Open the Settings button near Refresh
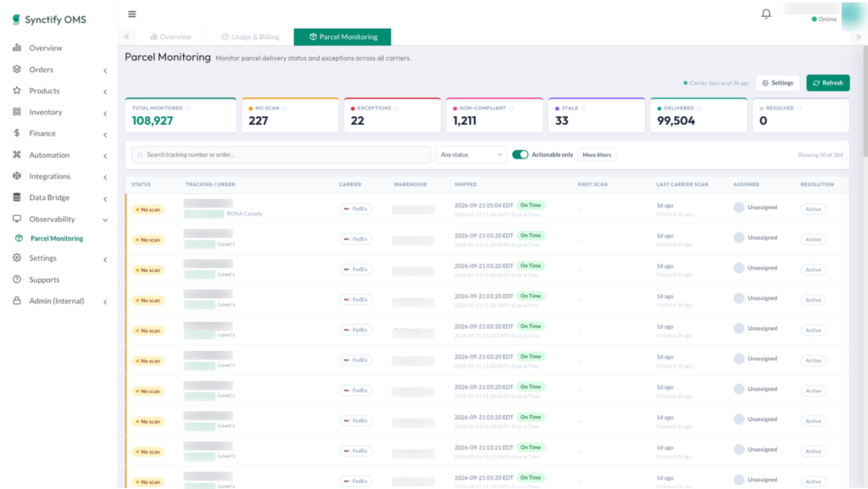Screen dimensions: 868x489 click(777, 83)
